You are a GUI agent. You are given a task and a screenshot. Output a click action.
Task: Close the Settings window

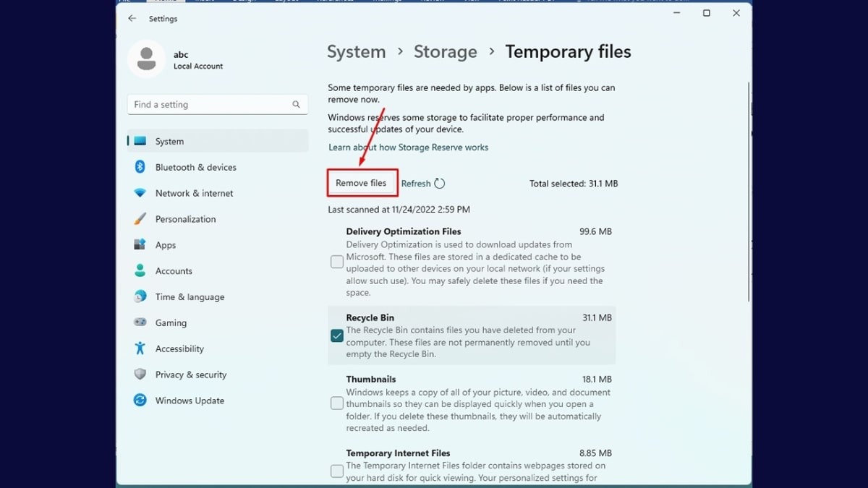(x=736, y=13)
